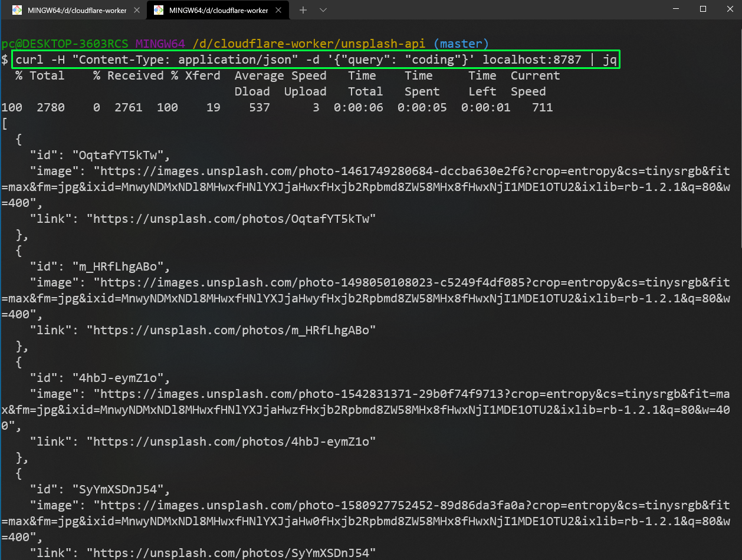The image size is (742, 560).
Task: Click the (master) branch label
Action: 461,44
